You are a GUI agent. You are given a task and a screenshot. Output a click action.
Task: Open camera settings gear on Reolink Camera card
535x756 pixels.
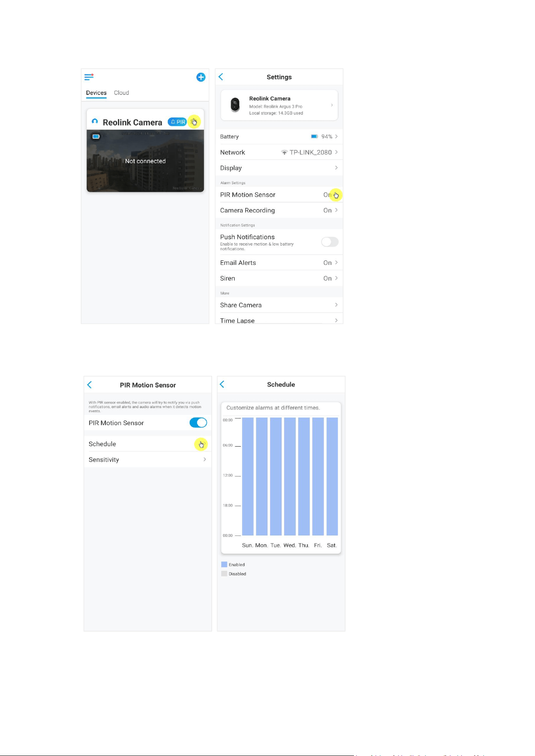coord(194,122)
